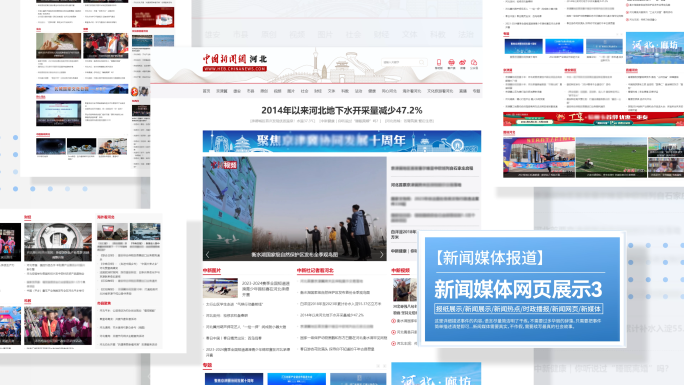Open the bird-viewing carousel video image
Image resolution: width=684 pixels, height=385 pixels.
(x=294, y=208)
